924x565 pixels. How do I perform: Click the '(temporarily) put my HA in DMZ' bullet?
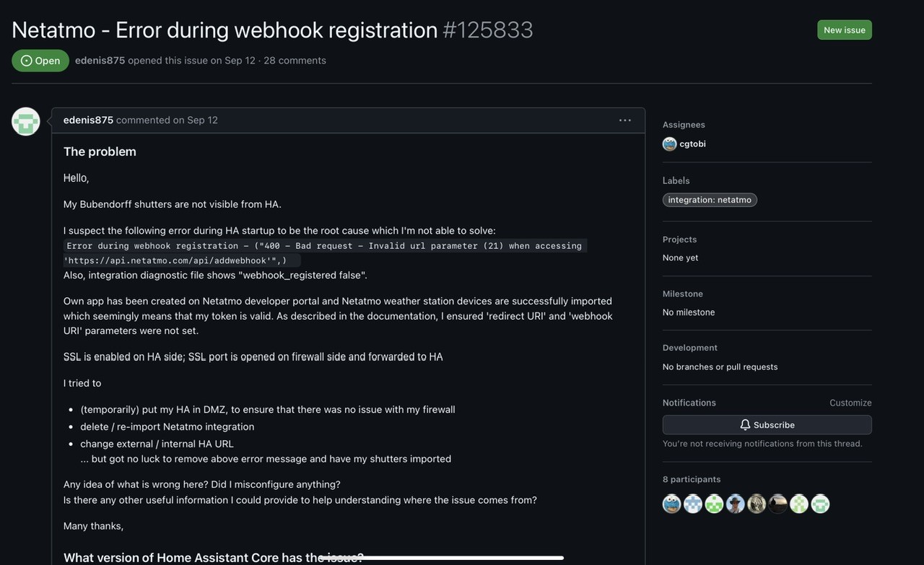tap(268, 409)
